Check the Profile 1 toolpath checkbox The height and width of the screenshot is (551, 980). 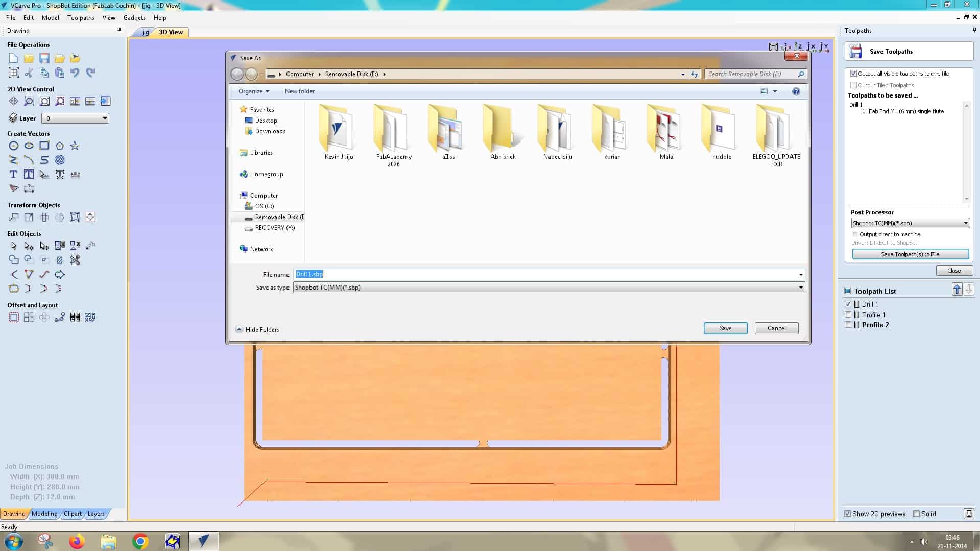tap(848, 315)
